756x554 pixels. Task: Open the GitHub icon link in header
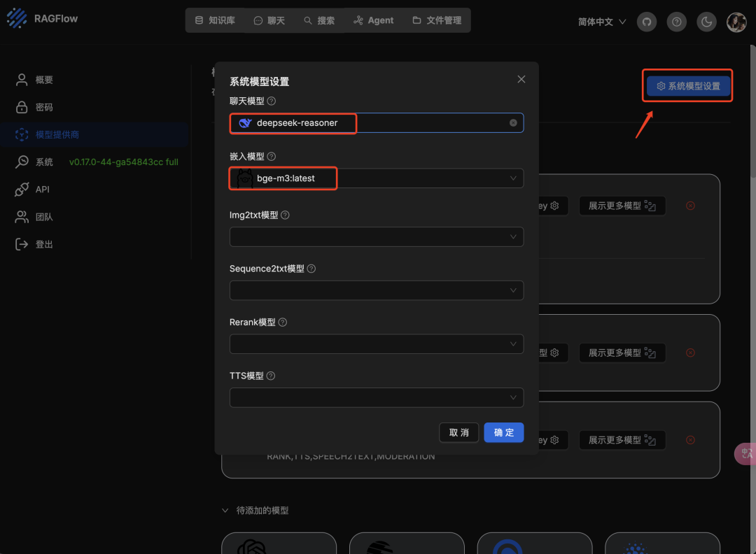[647, 22]
